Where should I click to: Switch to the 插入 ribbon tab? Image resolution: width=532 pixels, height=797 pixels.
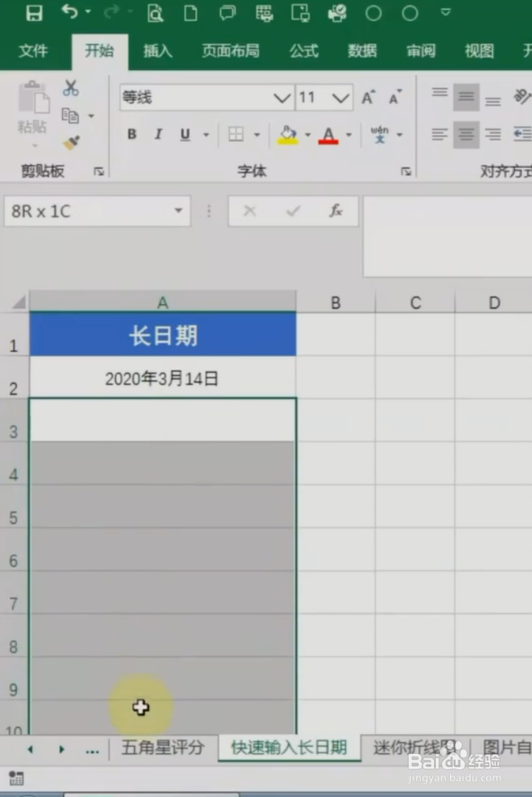157,51
